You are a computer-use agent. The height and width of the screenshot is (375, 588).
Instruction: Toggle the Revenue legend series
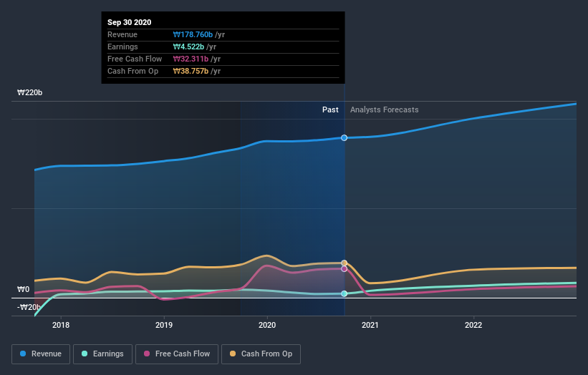point(41,354)
